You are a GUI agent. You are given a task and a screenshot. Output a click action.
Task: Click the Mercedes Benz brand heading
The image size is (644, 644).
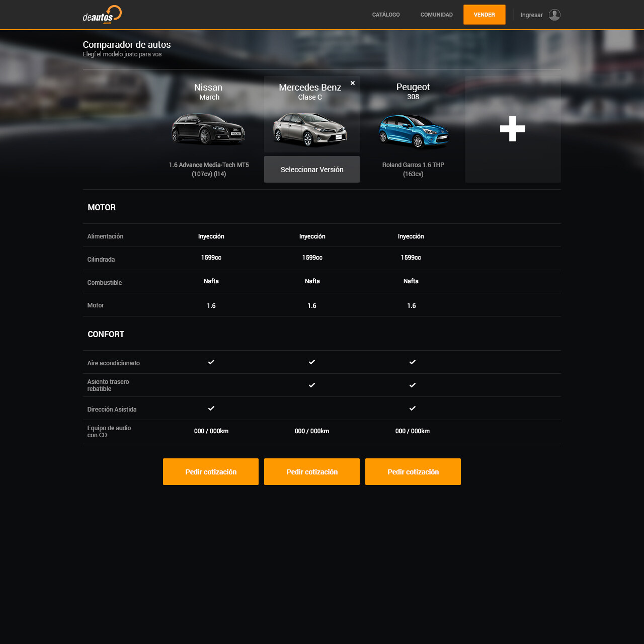[310, 87]
